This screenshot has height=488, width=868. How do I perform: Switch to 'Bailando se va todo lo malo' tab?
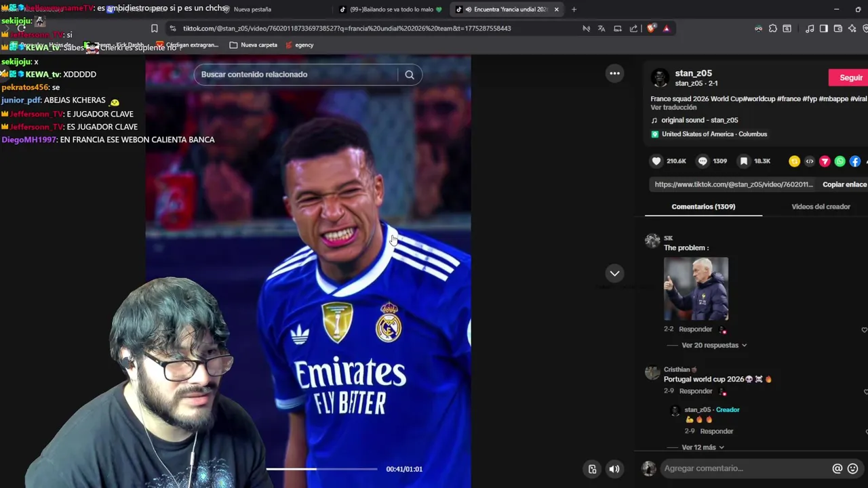click(390, 9)
